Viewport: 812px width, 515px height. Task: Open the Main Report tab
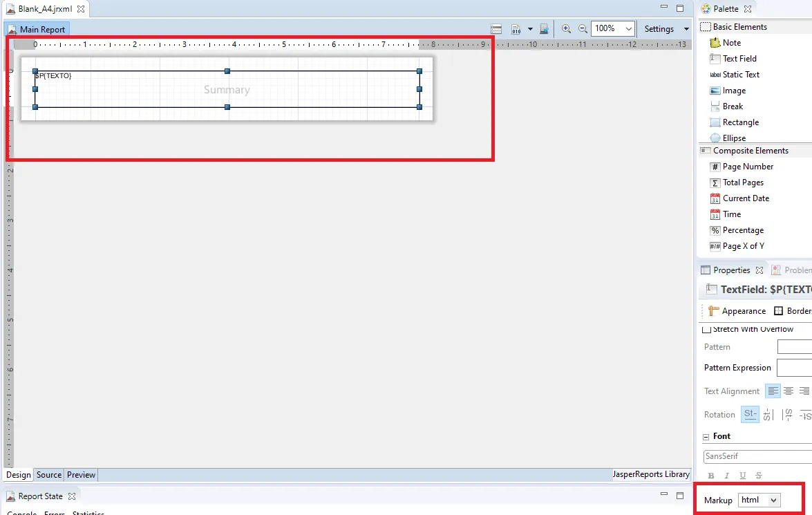coord(37,30)
